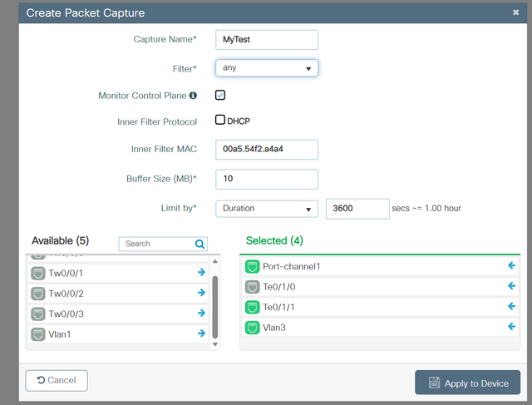Remove Vlan3 from selected list

512,327
